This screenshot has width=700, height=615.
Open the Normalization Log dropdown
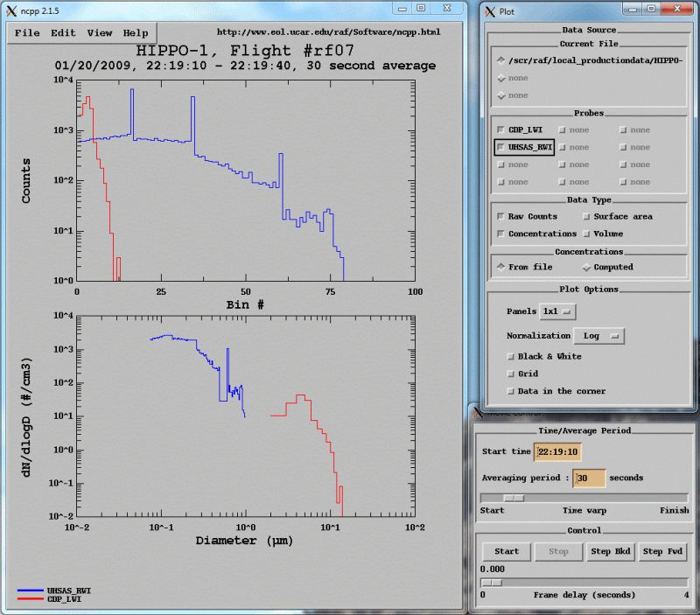(x=599, y=336)
